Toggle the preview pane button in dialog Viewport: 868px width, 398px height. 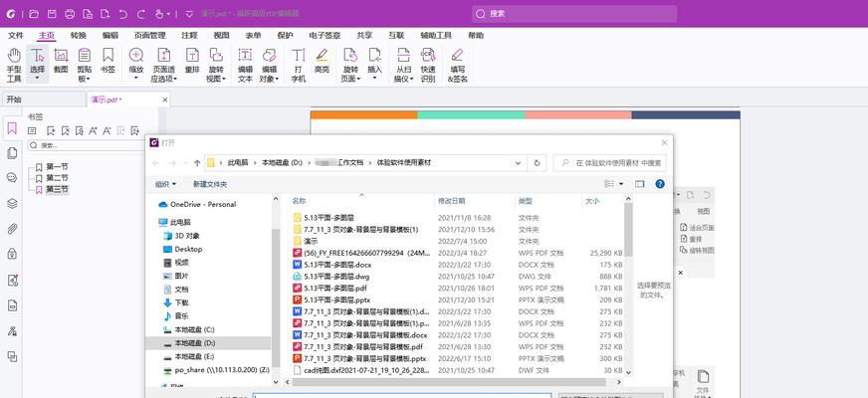[640, 184]
